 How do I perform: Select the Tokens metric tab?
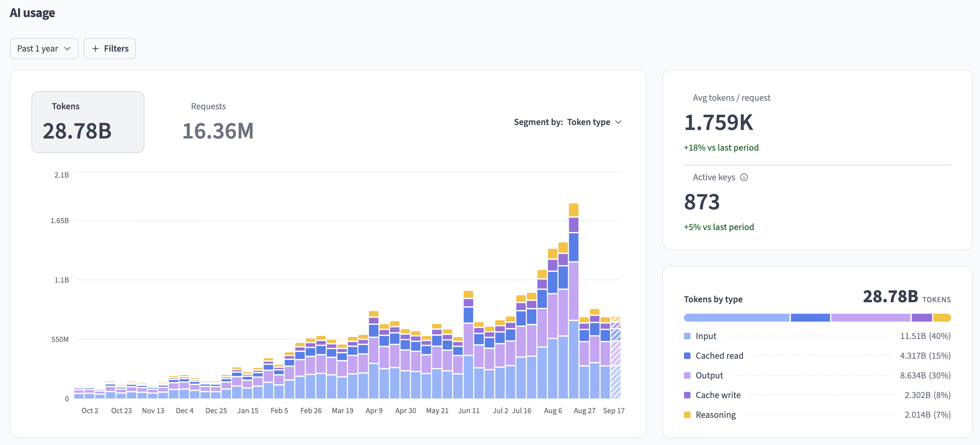pyautogui.click(x=88, y=122)
